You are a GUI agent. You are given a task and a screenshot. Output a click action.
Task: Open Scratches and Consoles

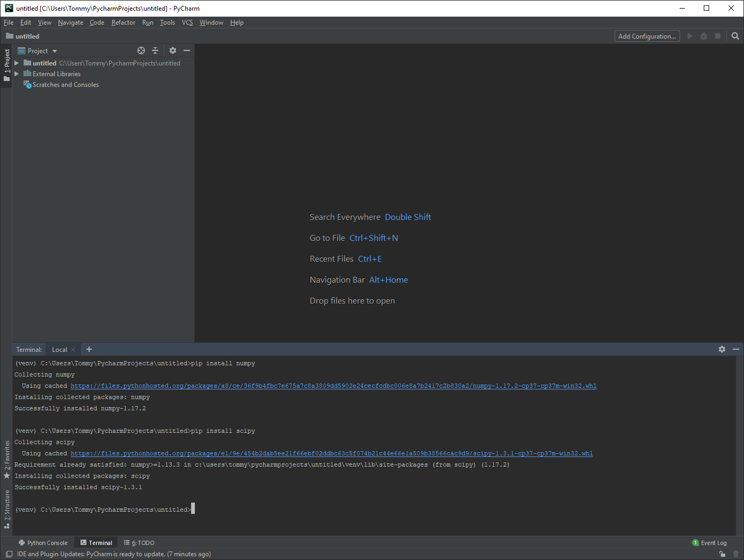65,84
